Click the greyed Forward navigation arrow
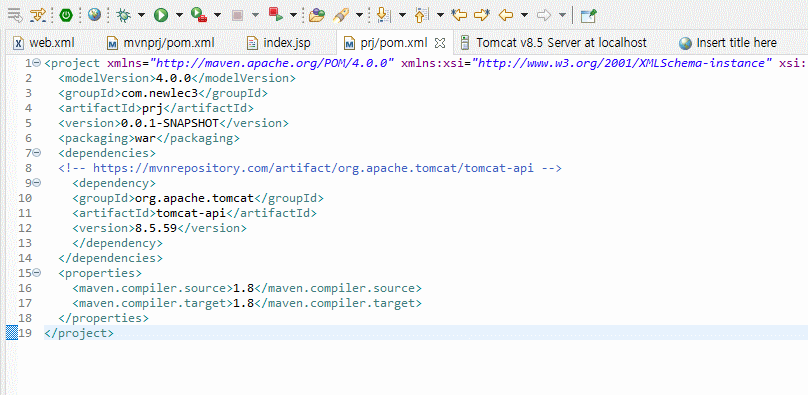 [x=544, y=15]
